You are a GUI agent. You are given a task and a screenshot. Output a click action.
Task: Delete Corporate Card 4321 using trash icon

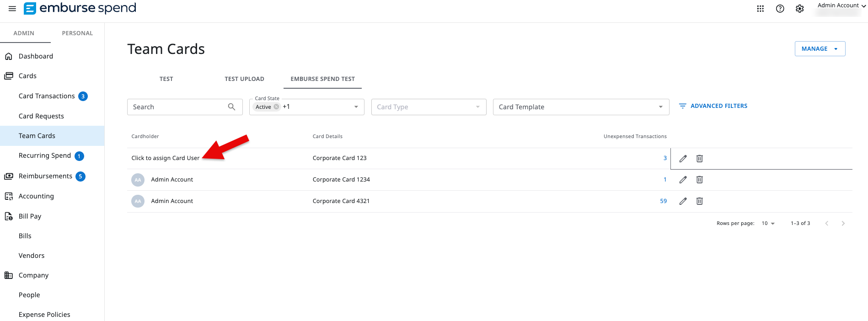tap(699, 201)
